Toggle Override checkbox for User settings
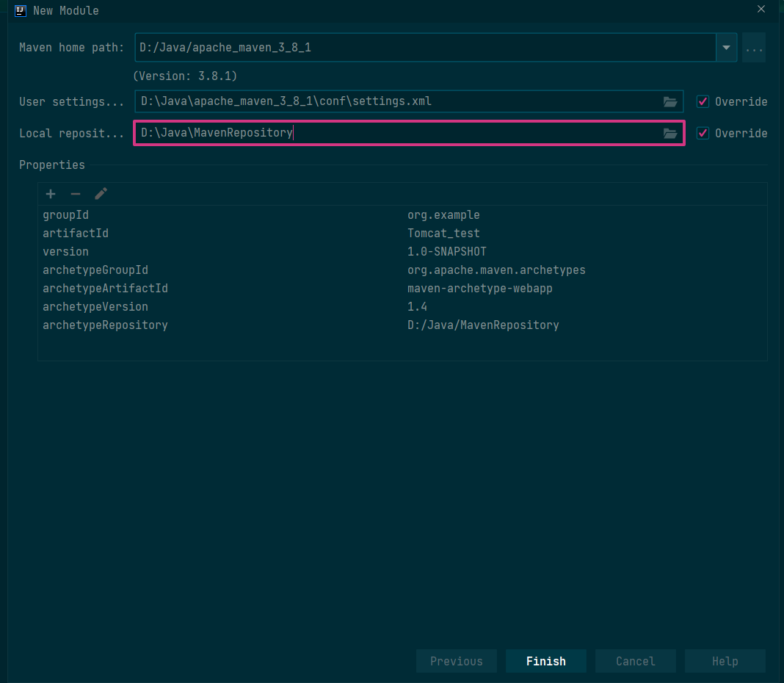Screen dimensions: 784x683 pos(703,101)
